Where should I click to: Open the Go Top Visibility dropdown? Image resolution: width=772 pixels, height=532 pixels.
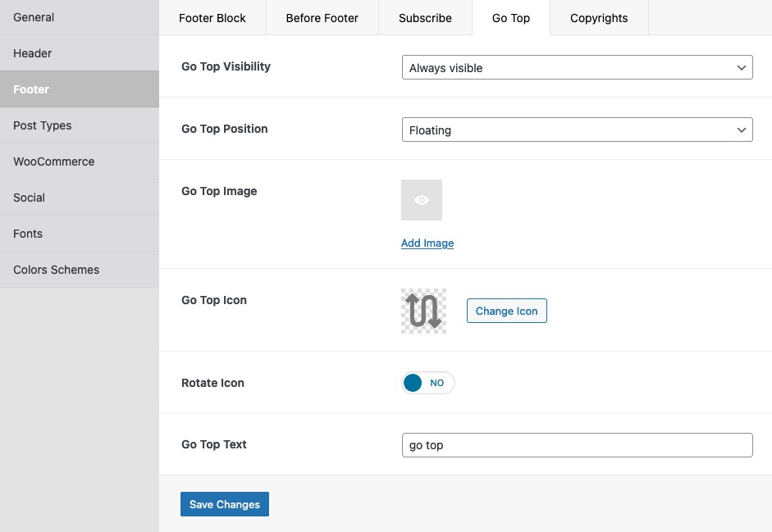577,67
